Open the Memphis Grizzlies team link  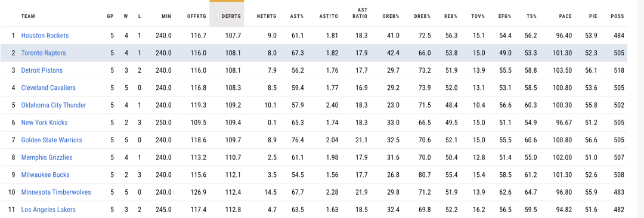click(47, 158)
